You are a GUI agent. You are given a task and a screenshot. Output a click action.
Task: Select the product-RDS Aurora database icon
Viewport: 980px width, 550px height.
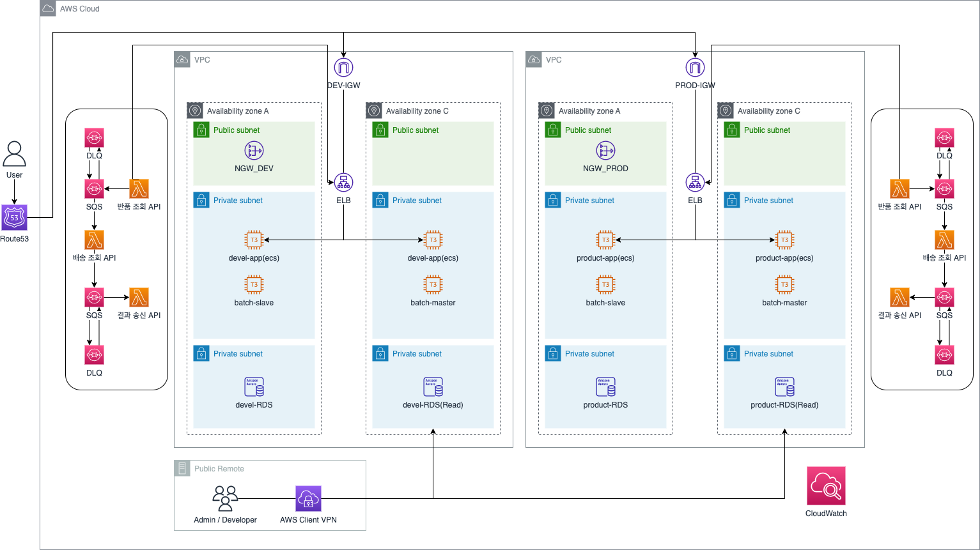tap(605, 386)
